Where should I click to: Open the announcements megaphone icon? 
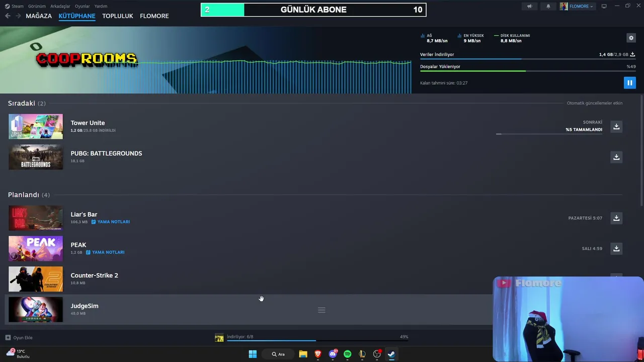pyautogui.click(x=529, y=6)
